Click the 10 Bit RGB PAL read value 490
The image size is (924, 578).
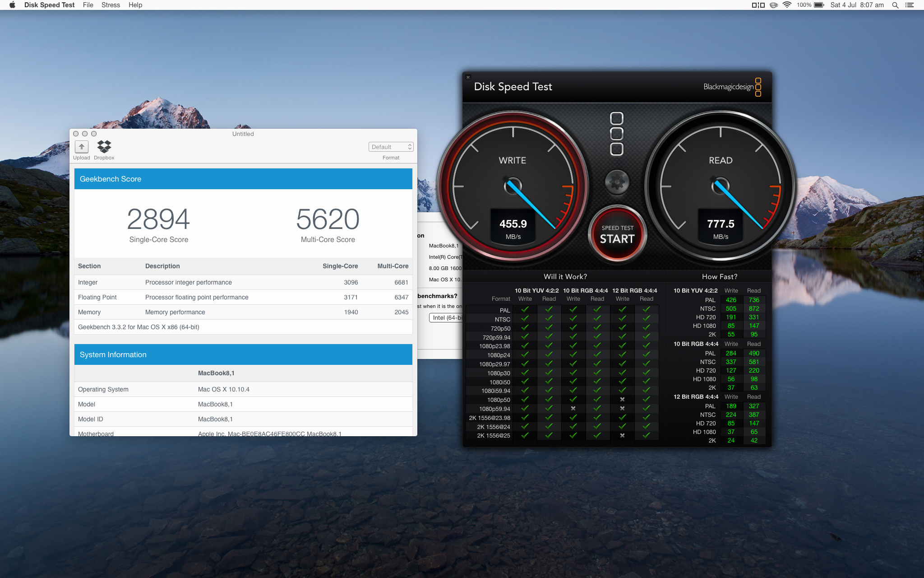coord(754,353)
